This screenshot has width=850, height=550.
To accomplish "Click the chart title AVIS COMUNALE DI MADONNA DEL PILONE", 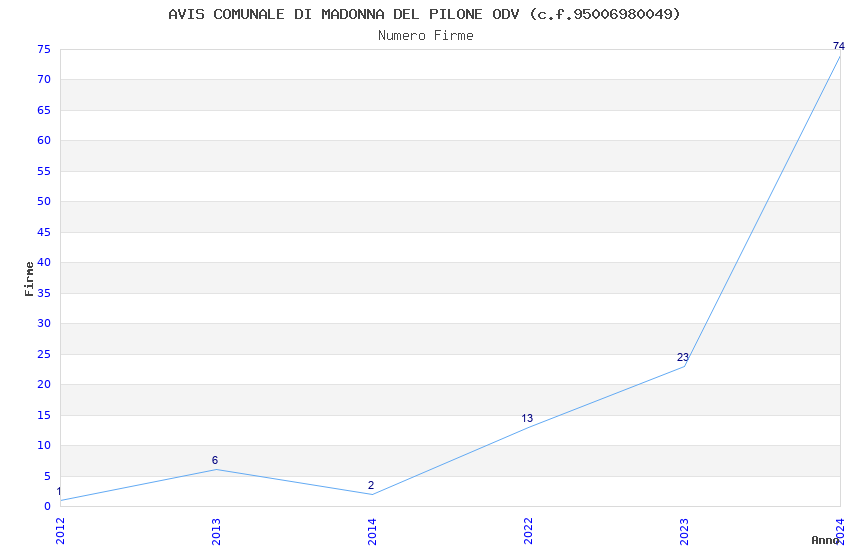I will pyautogui.click(x=424, y=14).
